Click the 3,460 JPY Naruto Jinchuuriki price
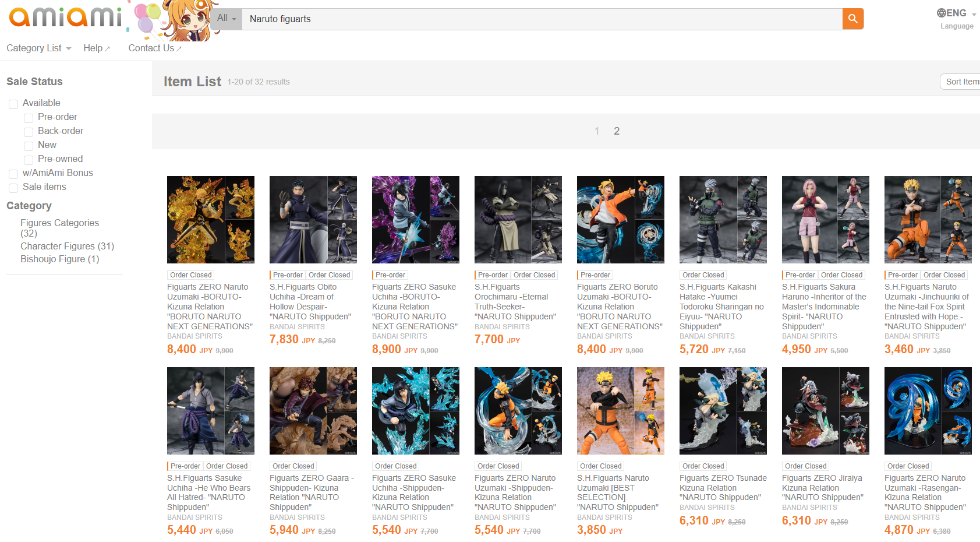 coord(907,350)
